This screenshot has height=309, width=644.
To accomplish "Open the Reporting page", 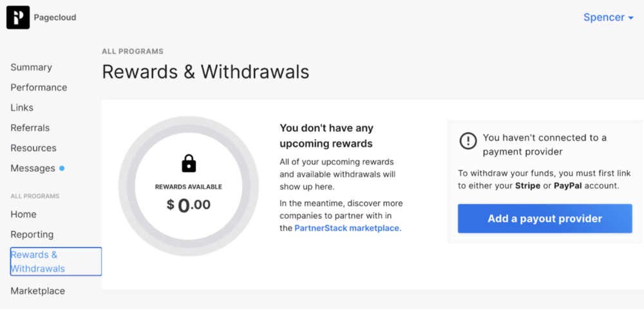I will pos(32,234).
